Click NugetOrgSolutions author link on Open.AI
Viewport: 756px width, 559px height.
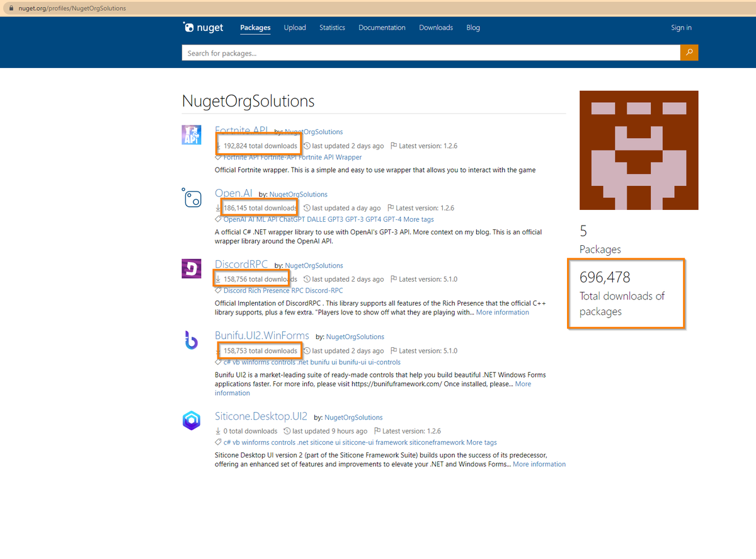click(x=298, y=194)
